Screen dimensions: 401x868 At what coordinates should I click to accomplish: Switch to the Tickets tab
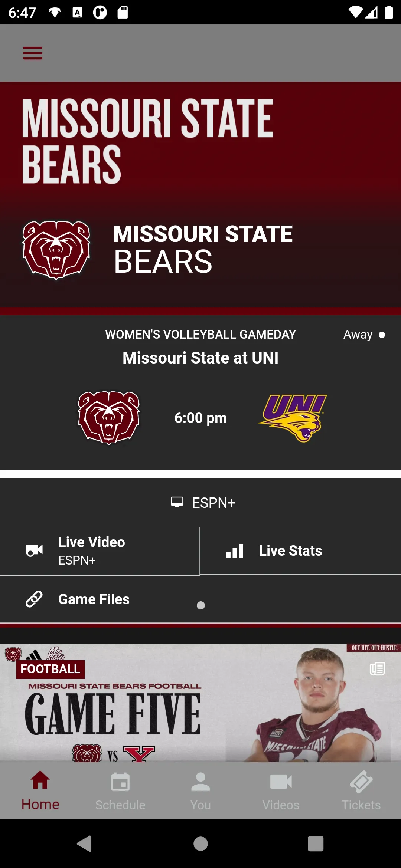click(x=361, y=791)
